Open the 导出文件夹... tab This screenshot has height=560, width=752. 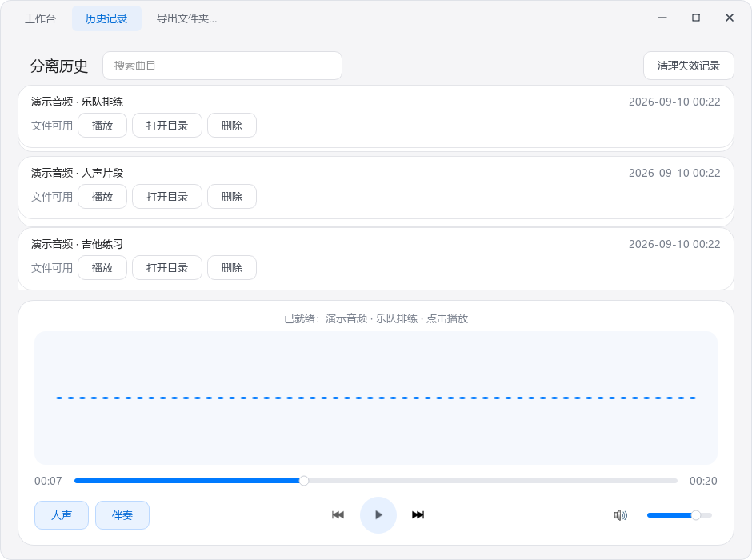click(x=187, y=18)
